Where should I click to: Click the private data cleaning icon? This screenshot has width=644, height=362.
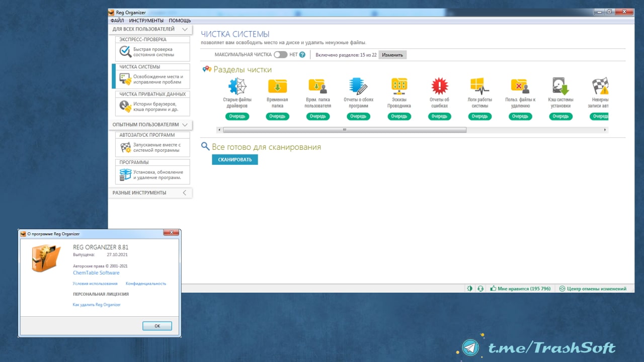(x=125, y=107)
